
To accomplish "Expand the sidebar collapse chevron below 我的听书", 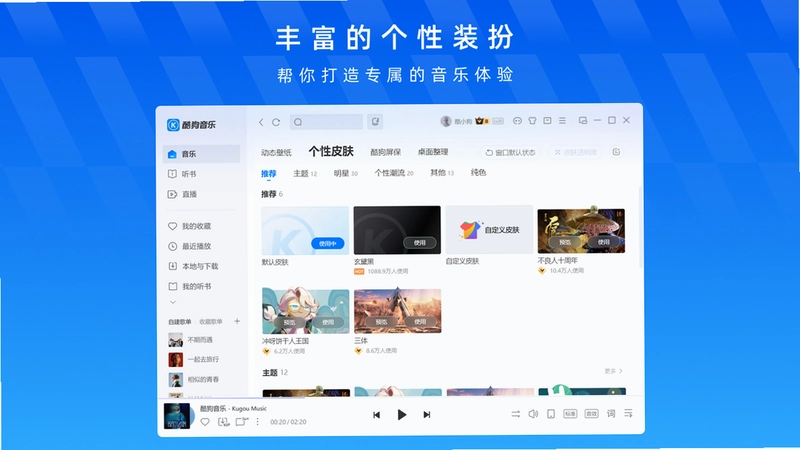I will [x=173, y=303].
